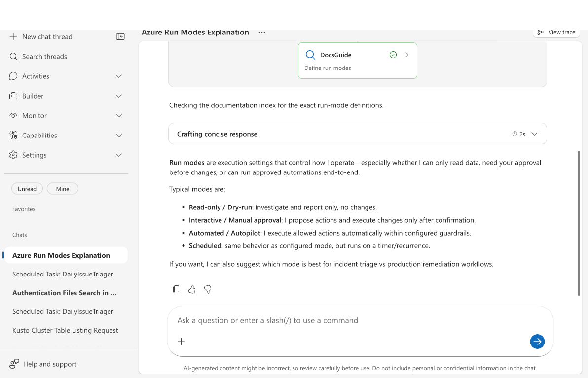The height and width of the screenshot is (378, 588).
Task: Toggle the Mine filter
Action: coord(63,189)
